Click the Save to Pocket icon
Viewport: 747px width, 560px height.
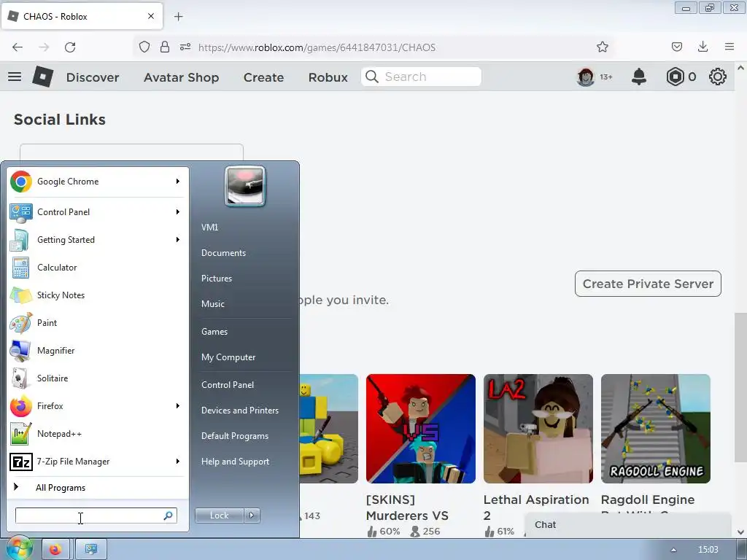pyautogui.click(x=676, y=47)
